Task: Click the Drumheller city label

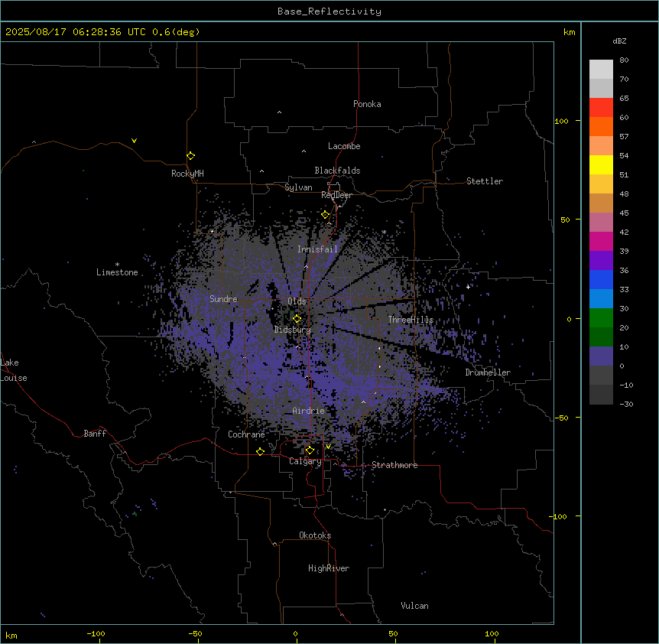Action: pyautogui.click(x=488, y=372)
